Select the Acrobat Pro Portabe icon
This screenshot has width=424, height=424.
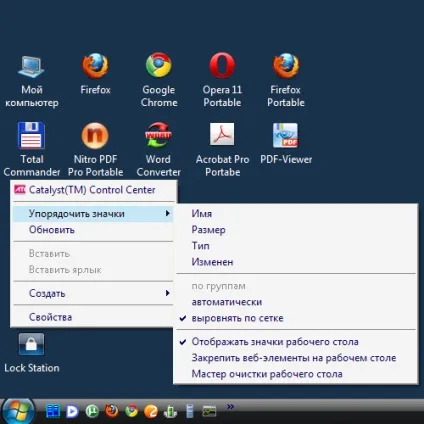click(222, 134)
